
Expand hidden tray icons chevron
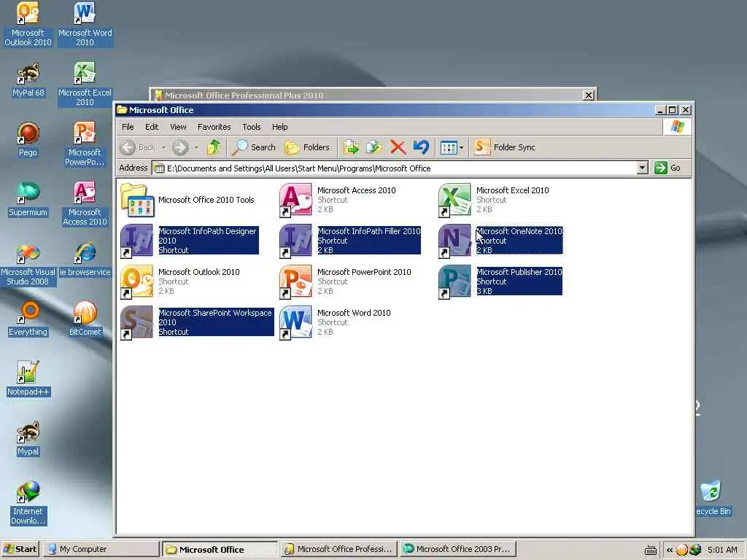[x=670, y=550]
